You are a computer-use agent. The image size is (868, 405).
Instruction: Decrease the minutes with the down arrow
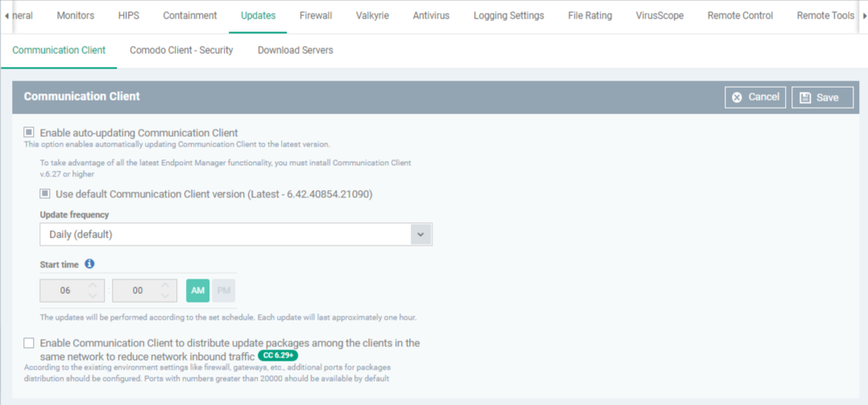[165, 296]
